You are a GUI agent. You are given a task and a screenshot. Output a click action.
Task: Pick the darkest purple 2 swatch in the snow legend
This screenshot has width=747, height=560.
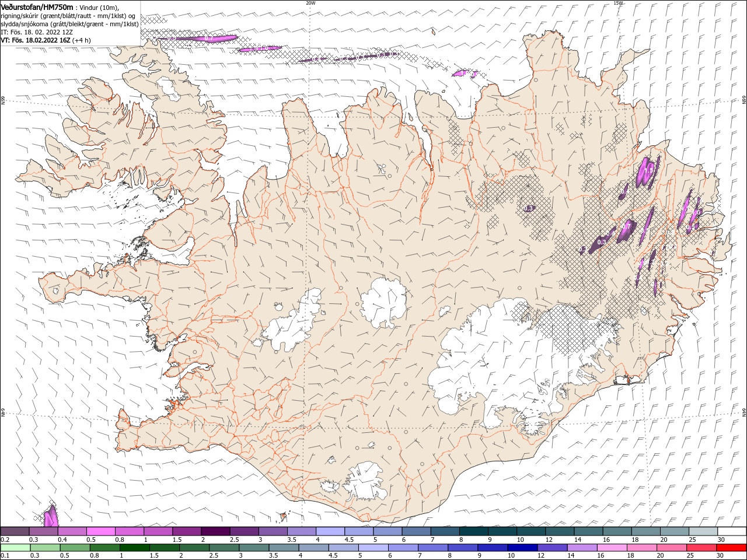(215, 531)
